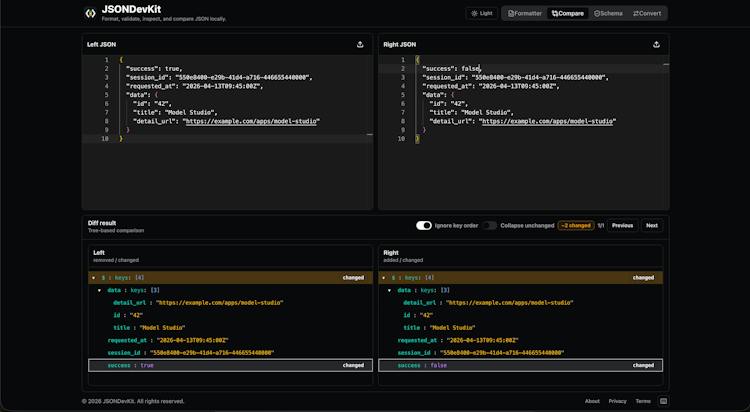
Task: Upload a file into Left JSON
Action: pos(360,45)
